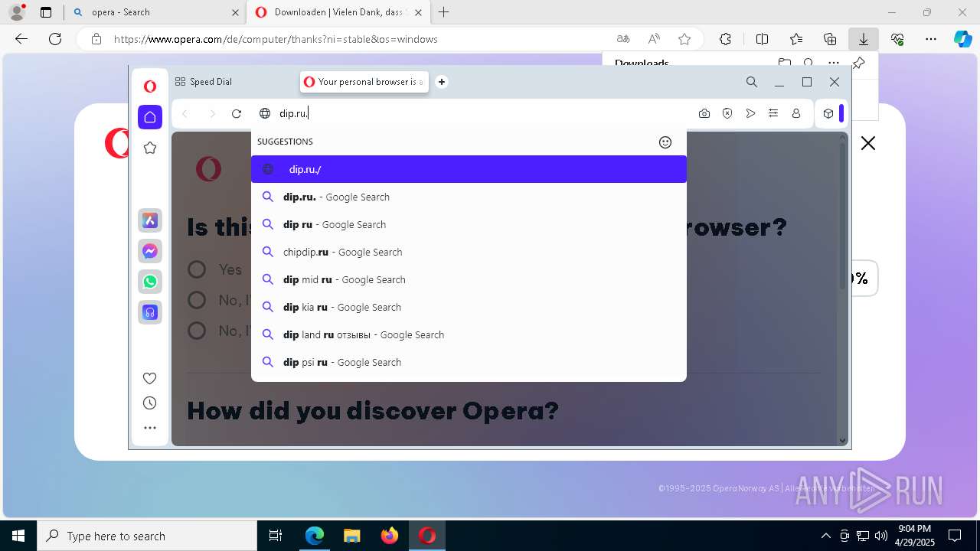Open Opera account profile icon

[796, 113]
